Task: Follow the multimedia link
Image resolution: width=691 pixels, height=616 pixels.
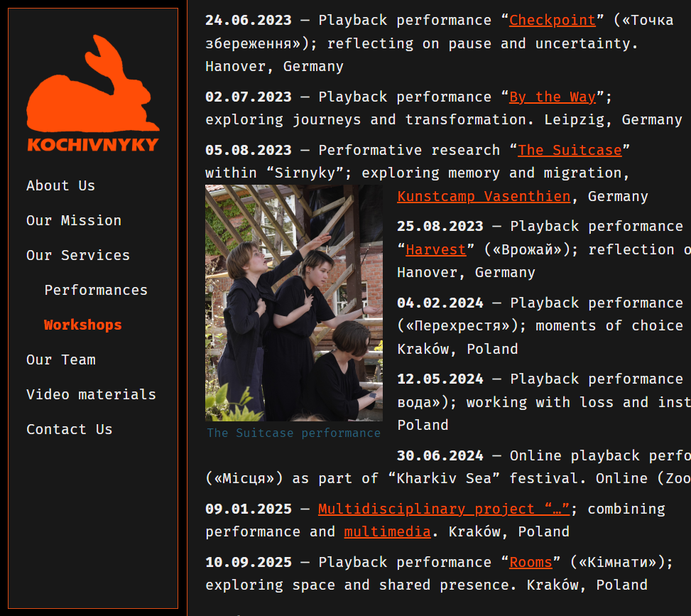Action: (x=387, y=531)
